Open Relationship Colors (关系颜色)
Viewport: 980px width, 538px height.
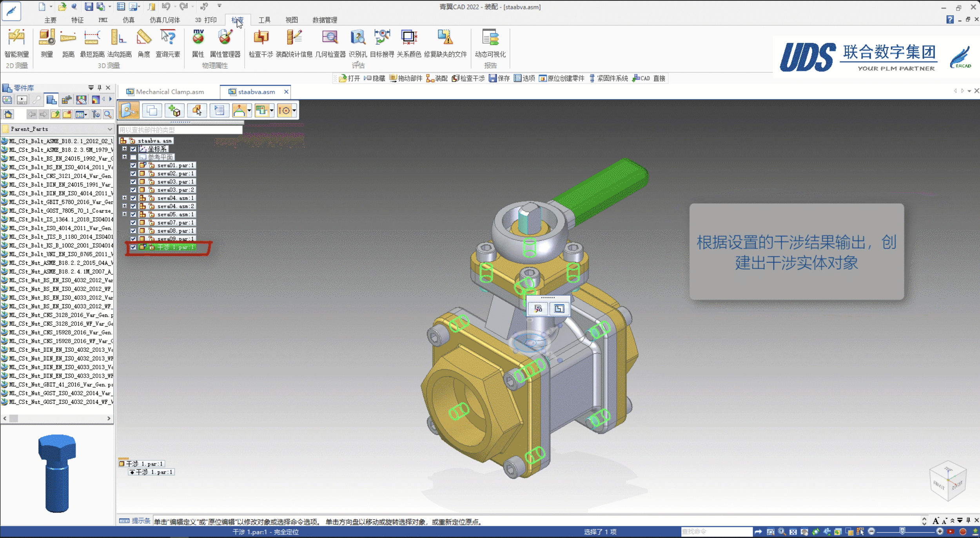(409, 44)
